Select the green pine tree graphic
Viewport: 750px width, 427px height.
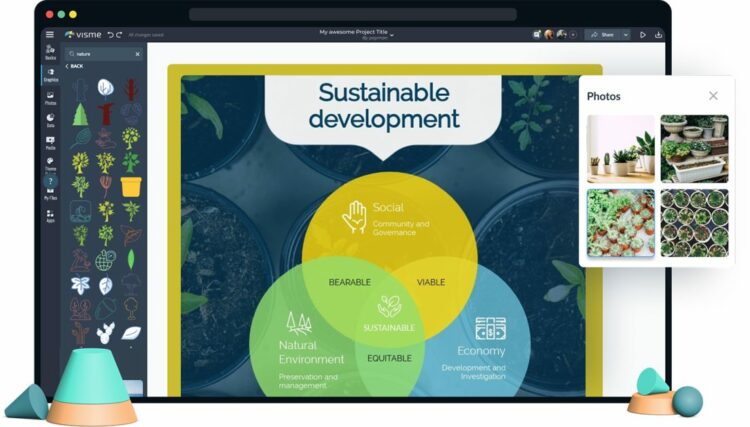(80, 114)
